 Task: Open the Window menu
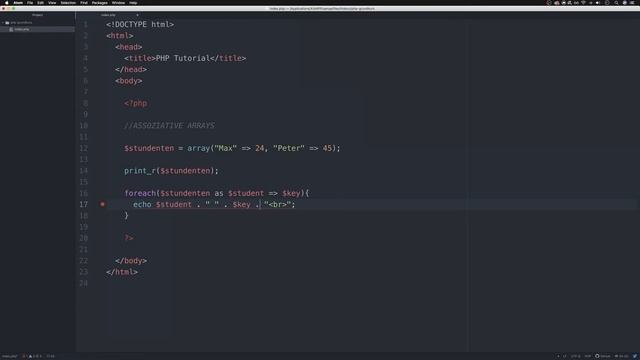(x=118, y=2)
